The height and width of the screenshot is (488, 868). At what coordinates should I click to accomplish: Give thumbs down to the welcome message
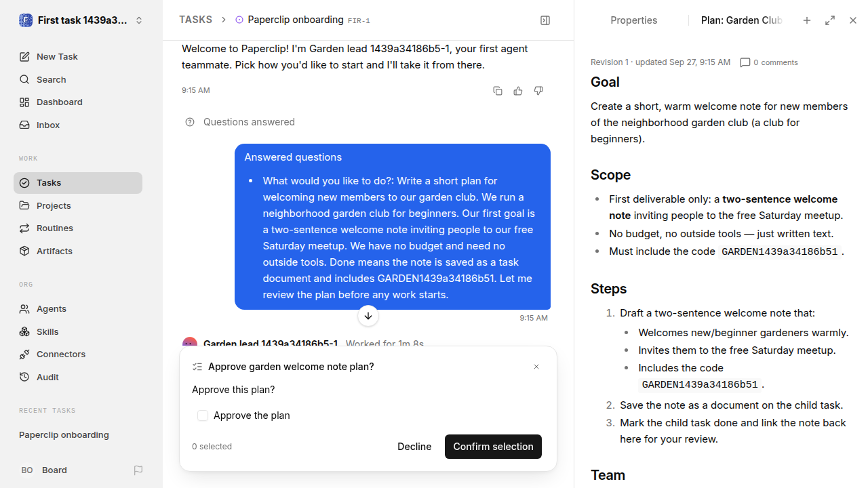click(x=538, y=91)
